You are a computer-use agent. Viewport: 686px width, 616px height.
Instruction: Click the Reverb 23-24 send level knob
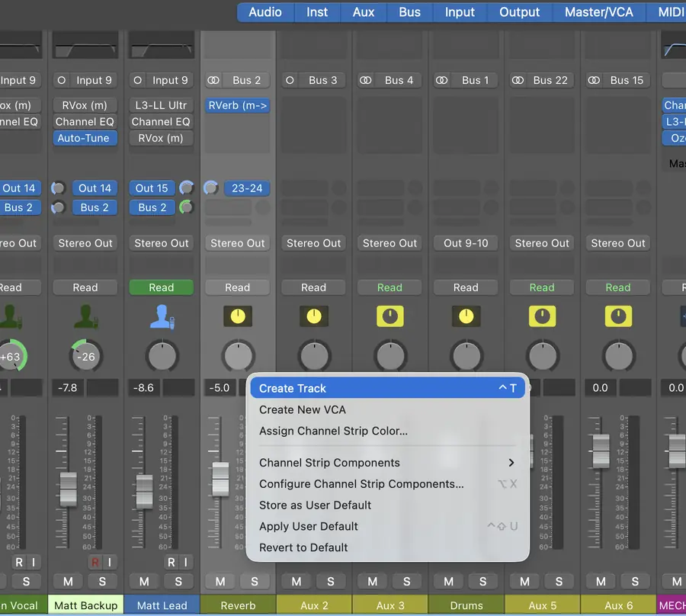coord(211,188)
